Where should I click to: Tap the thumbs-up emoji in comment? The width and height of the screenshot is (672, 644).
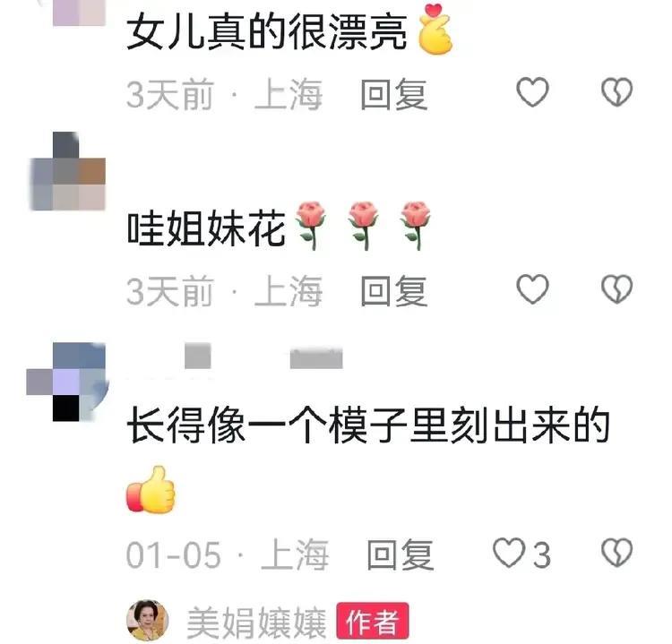pyautogui.click(x=151, y=489)
